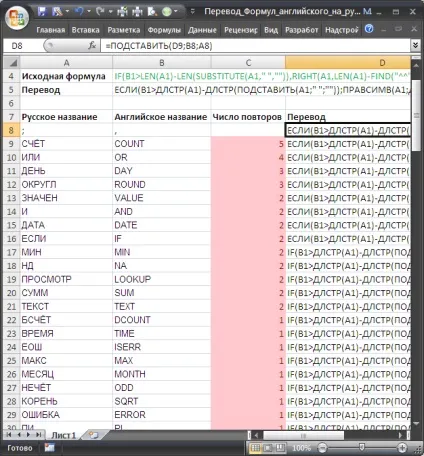Click repeat count 5 in COUNT row
Viewport: 424px width, 456px height.
248,144
